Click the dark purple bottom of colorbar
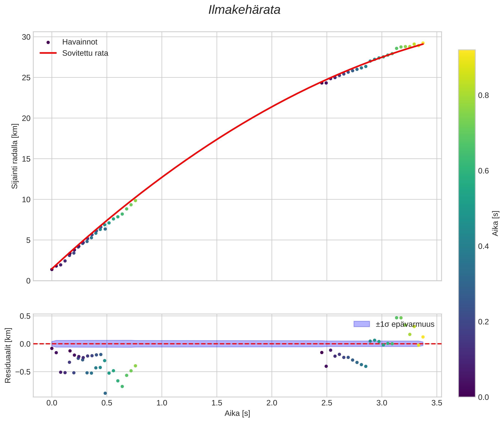Viewport: 504px width, 422px height. click(467, 393)
